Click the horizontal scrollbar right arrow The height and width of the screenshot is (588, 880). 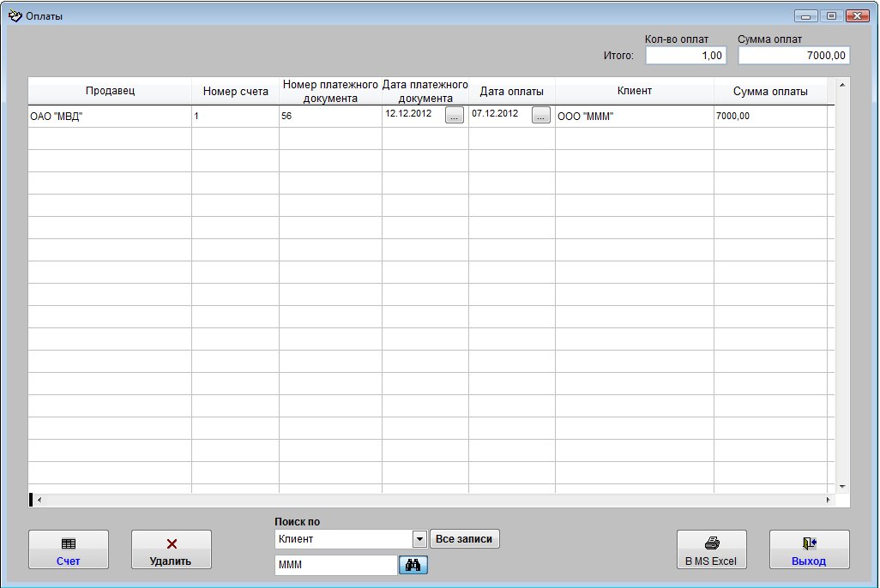pos(829,500)
